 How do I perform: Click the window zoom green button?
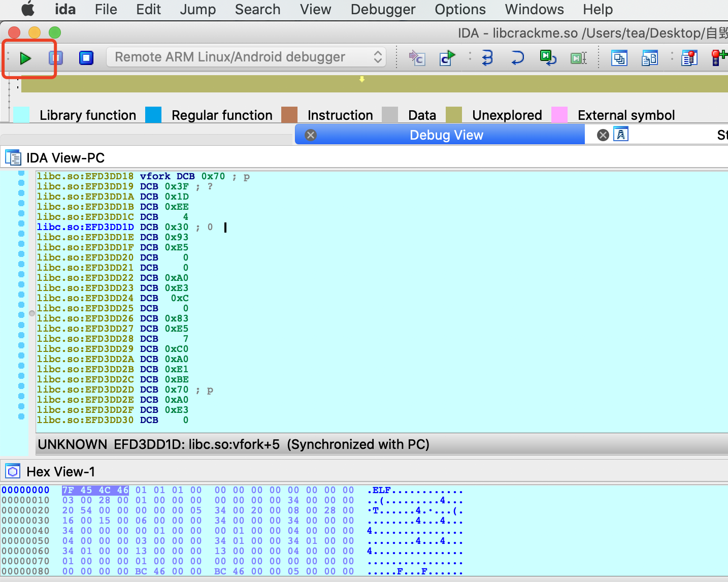coord(55,33)
